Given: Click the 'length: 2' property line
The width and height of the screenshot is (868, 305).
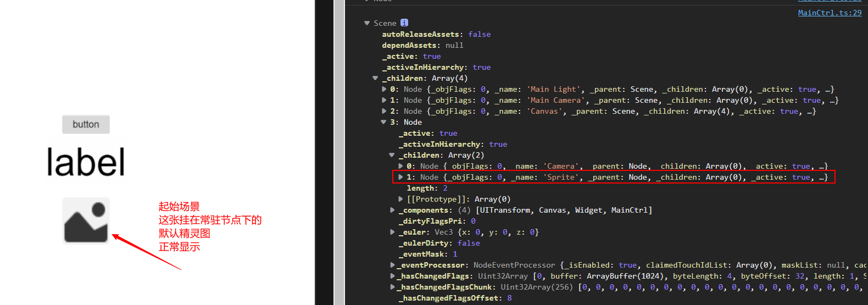Looking at the screenshot, I should (x=427, y=188).
